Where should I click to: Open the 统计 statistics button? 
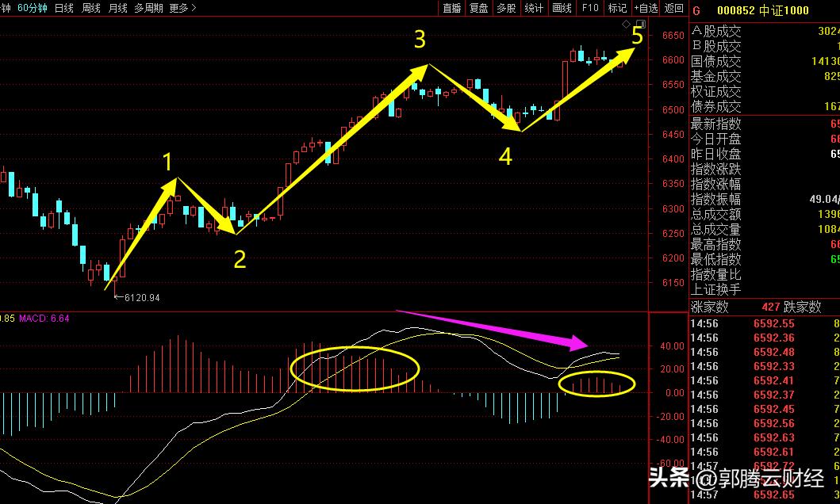534,8
